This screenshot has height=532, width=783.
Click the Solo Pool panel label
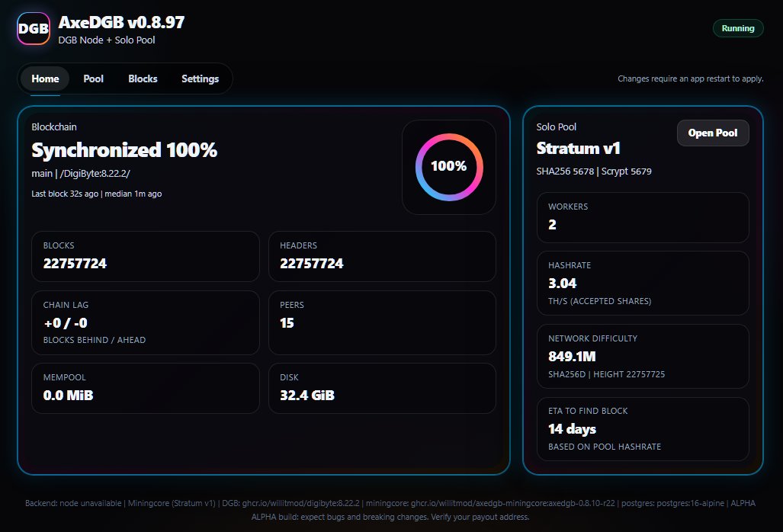(557, 127)
